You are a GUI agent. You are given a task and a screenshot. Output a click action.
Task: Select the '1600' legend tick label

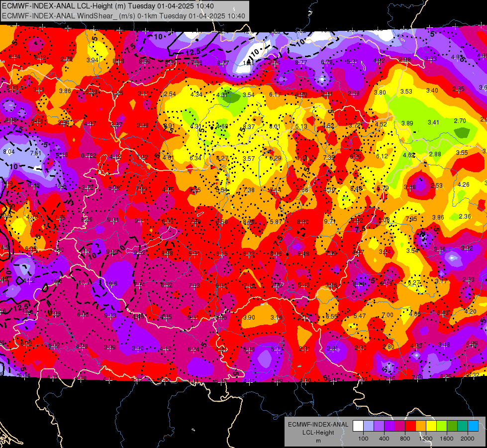tap(447, 439)
